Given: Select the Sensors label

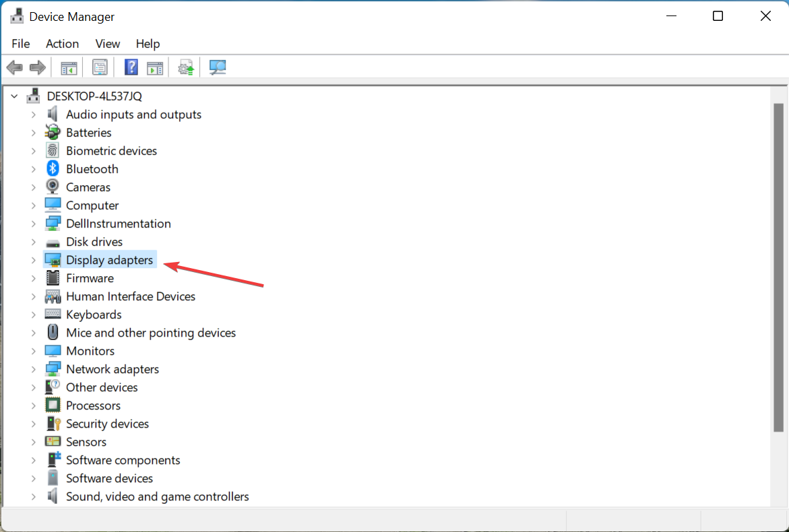Looking at the screenshot, I should [86, 442].
